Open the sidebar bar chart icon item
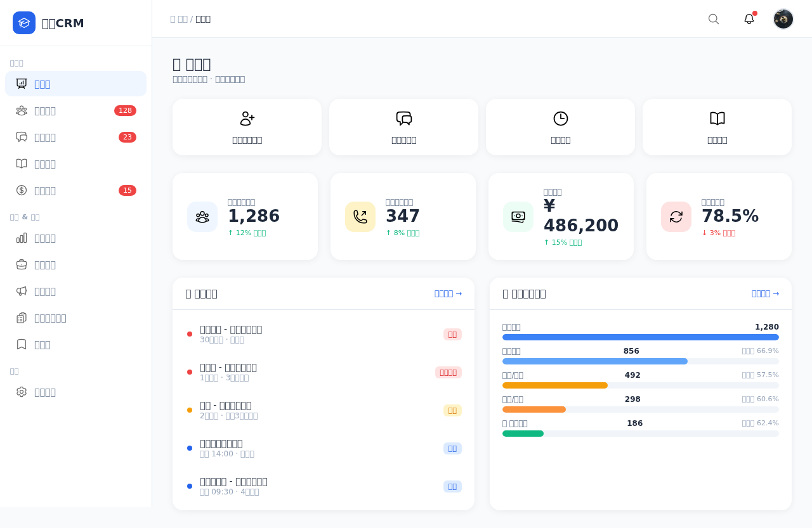The image size is (812, 528). 75,238
